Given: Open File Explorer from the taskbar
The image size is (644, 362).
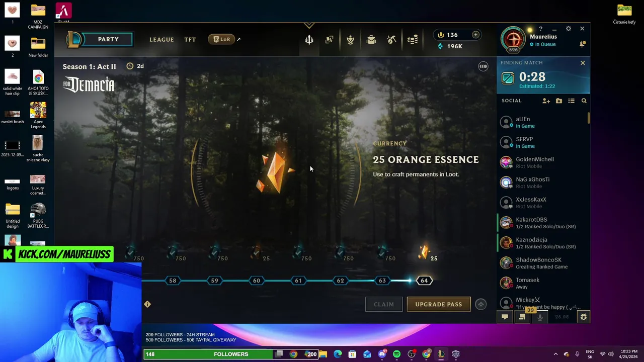Looking at the screenshot, I should [x=323, y=354].
